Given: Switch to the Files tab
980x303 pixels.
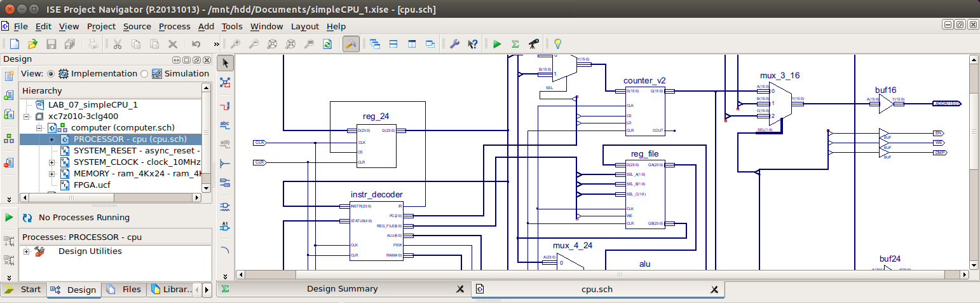Looking at the screenshot, I should (x=125, y=290).
